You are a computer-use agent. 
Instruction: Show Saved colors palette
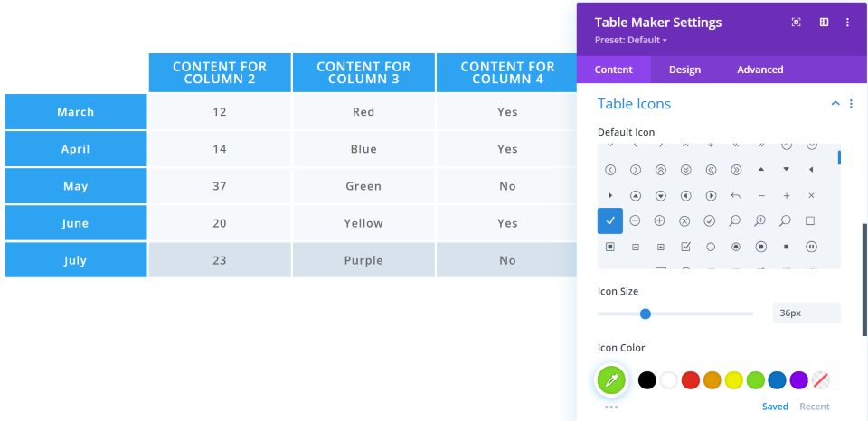(775, 407)
